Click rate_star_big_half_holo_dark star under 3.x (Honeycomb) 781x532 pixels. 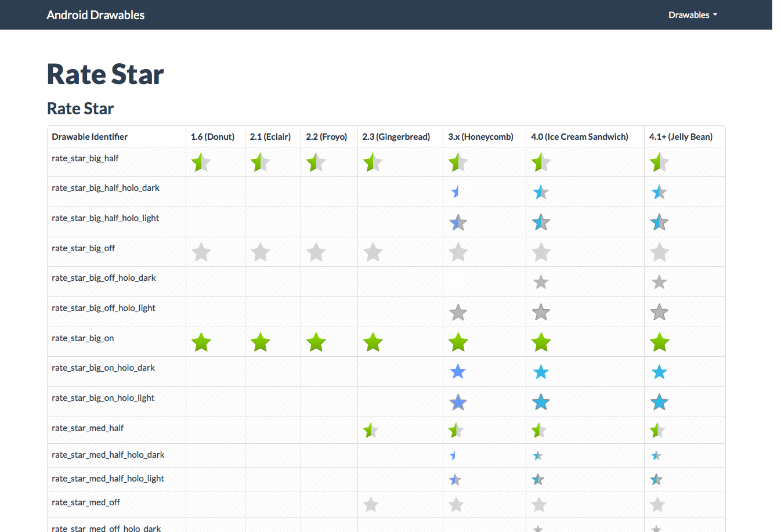pos(455,192)
